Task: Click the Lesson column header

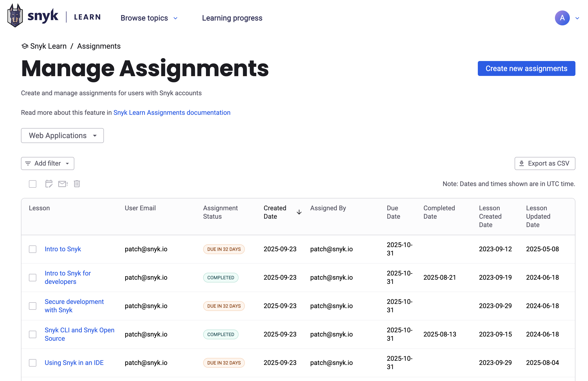Action: pos(39,208)
